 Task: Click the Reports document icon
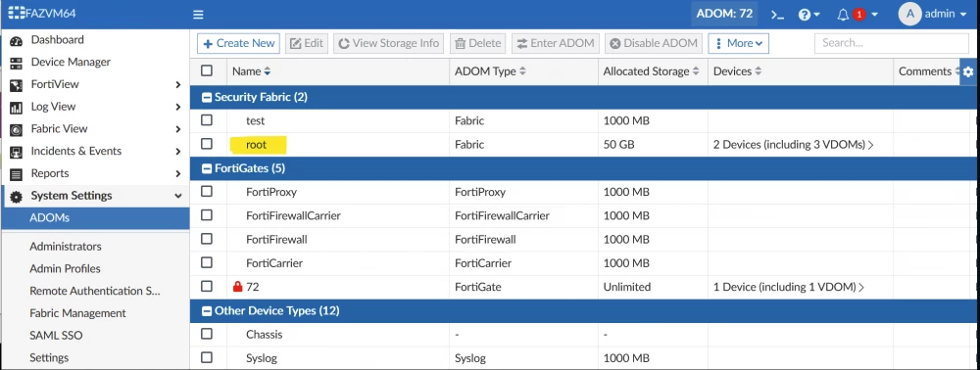click(x=17, y=174)
